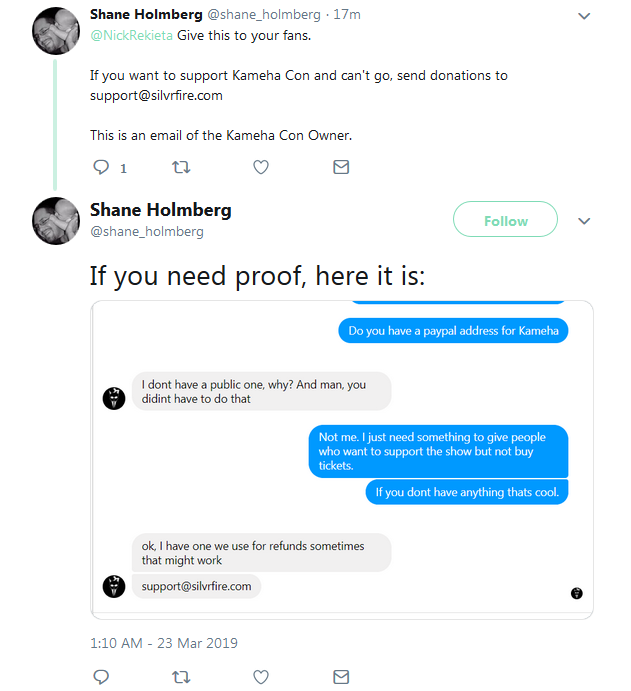Open the embedded chat screenshot image

click(342, 460)
